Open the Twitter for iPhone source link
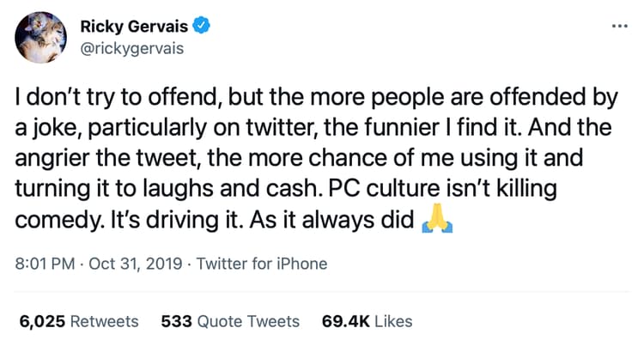644x346 pixels. point(262,264)
